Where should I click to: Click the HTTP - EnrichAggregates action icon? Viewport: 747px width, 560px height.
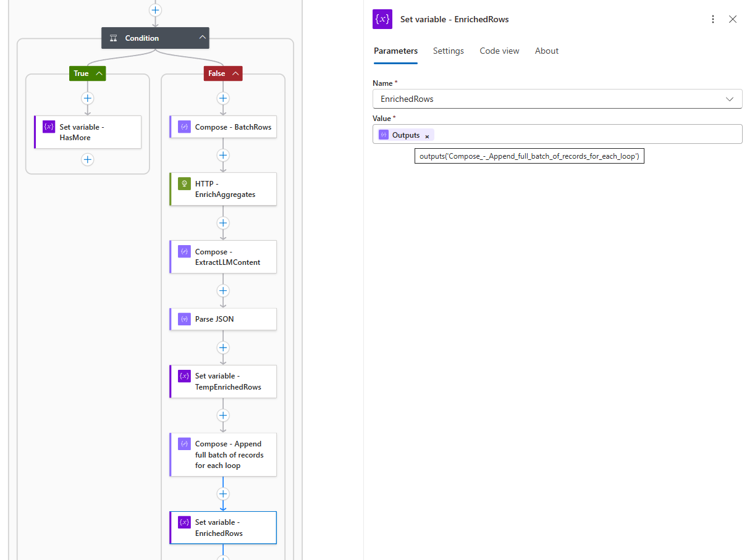pyautogui.click(x=184, y=183)
